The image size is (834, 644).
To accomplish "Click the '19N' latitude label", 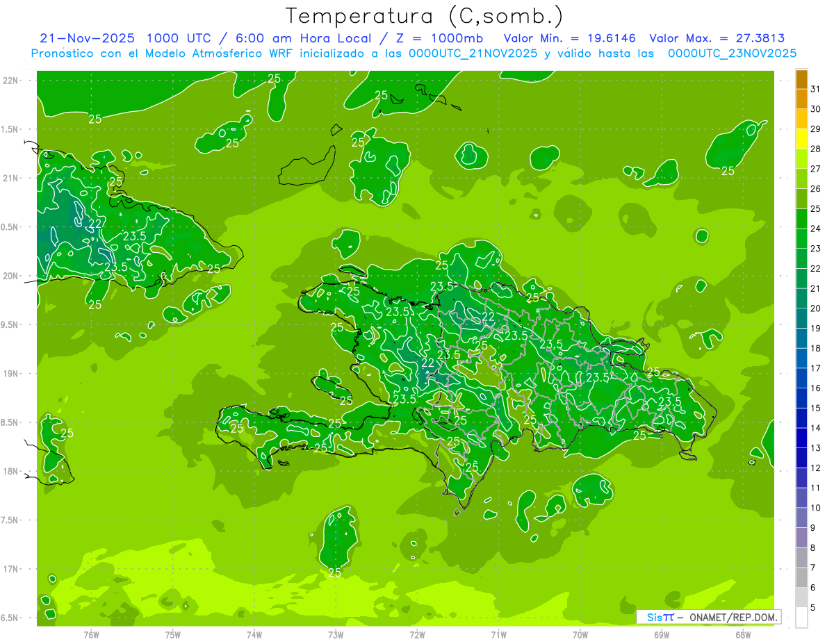I will point(10,374).
